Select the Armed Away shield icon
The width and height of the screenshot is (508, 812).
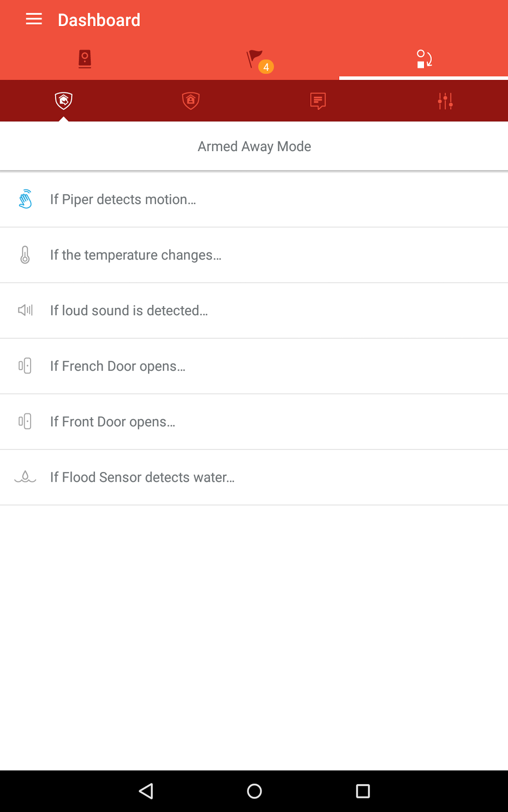(x=63, y=101)
